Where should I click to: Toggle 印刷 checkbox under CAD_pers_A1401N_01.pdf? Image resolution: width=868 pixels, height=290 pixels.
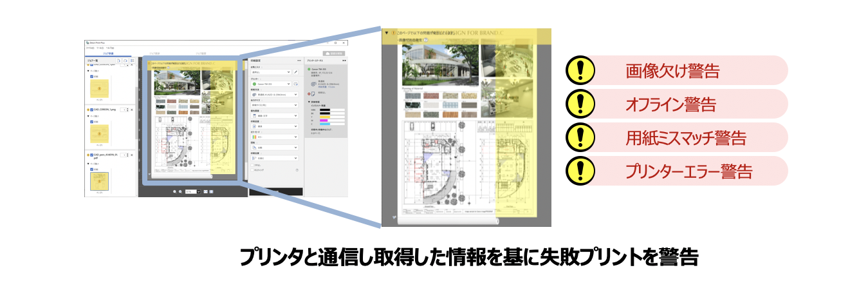point(92,169)
